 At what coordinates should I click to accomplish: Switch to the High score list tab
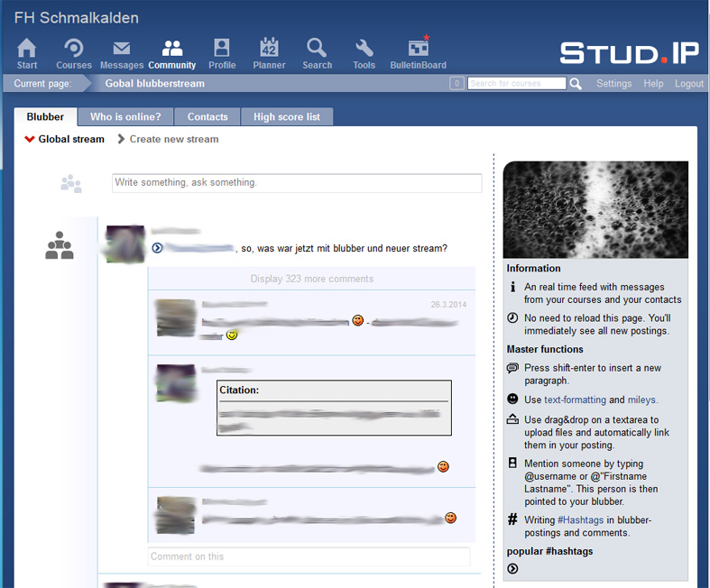(x=287, y=116)
